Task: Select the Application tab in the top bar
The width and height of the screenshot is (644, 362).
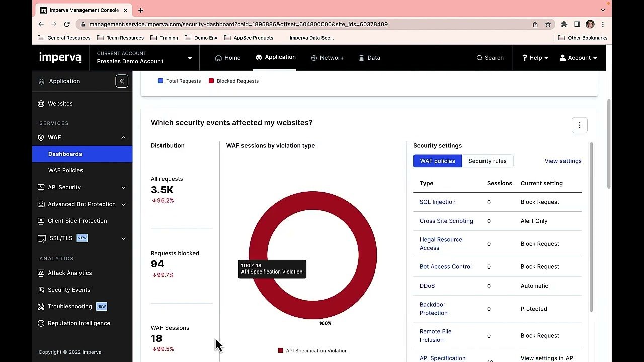Action: [276, 57]
